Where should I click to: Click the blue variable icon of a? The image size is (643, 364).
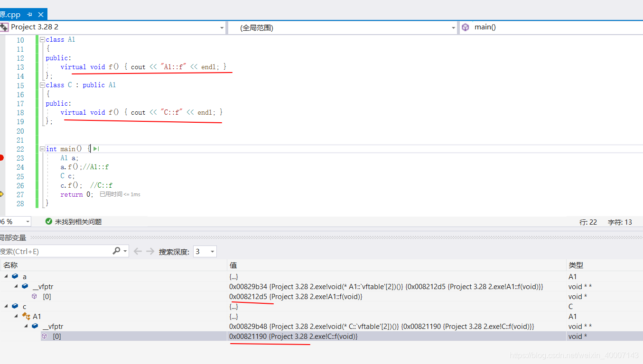pos(15,276)
